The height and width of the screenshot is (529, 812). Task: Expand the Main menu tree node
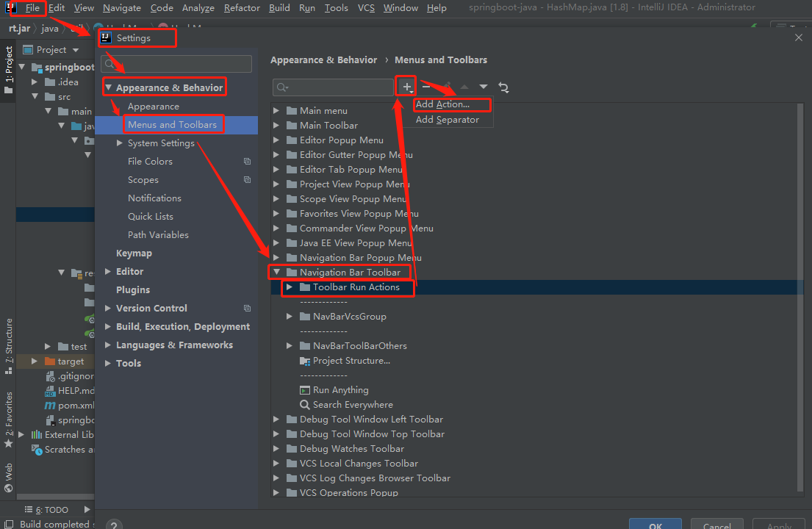point(276,111)
